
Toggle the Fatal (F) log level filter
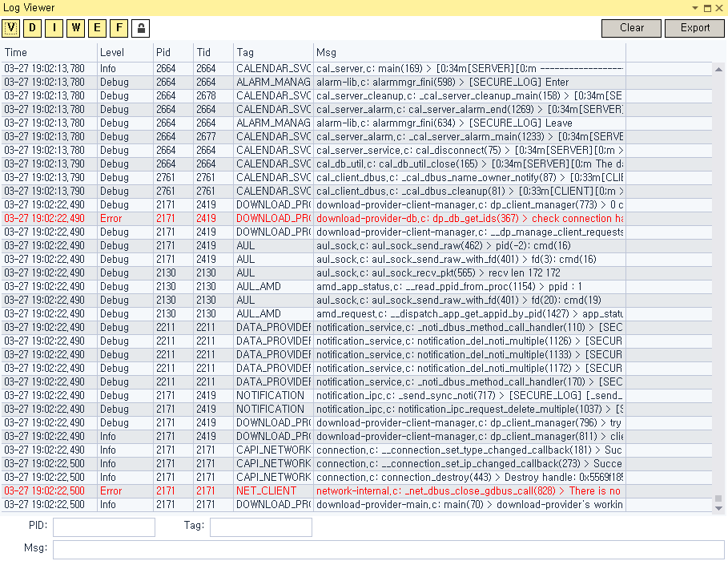coord(119,28)
